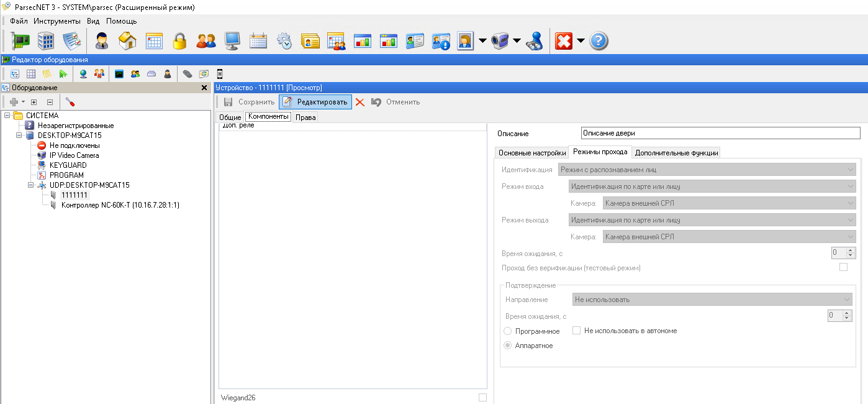Click the red X delete icon beside Редактировать

pos(359,102)
